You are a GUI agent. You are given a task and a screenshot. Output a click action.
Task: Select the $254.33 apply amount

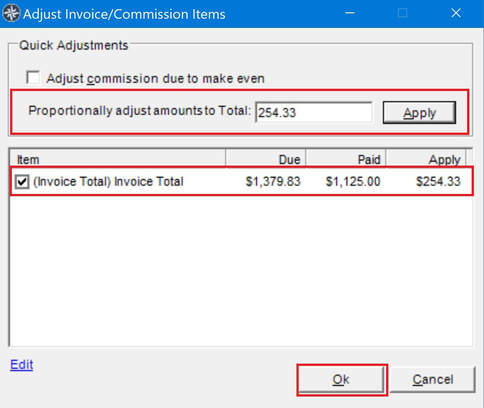[x=438, y=182]
